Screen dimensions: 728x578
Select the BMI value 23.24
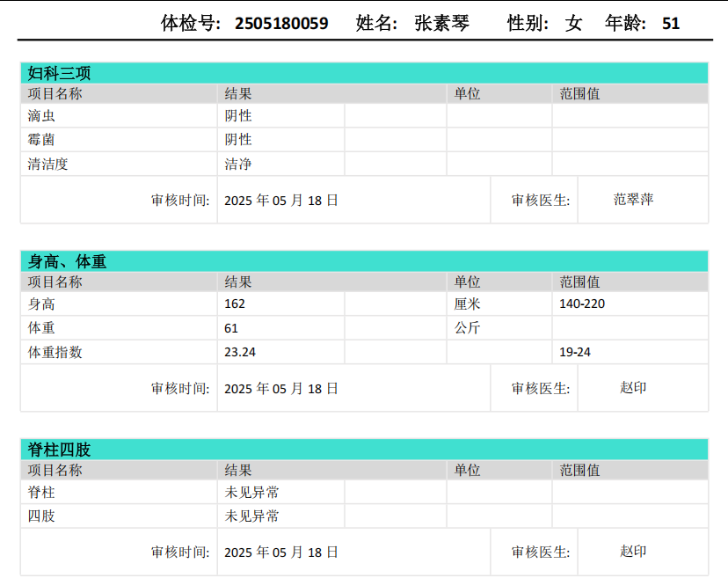(240, 352)
